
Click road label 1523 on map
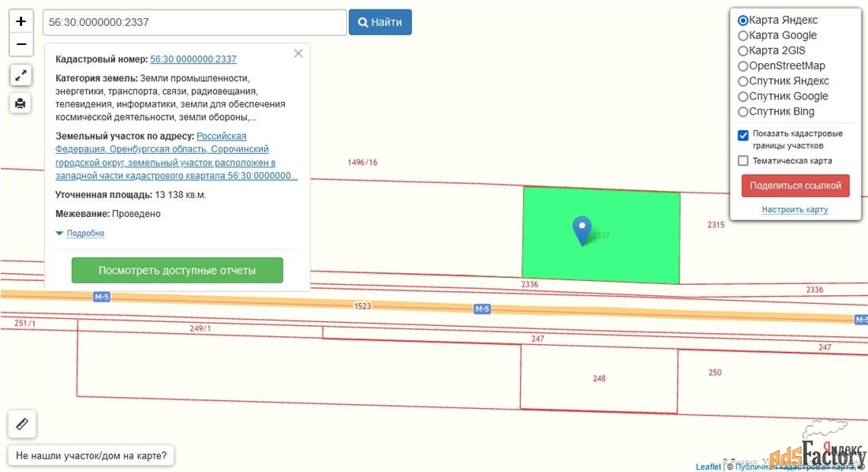[x=362, y=306]
